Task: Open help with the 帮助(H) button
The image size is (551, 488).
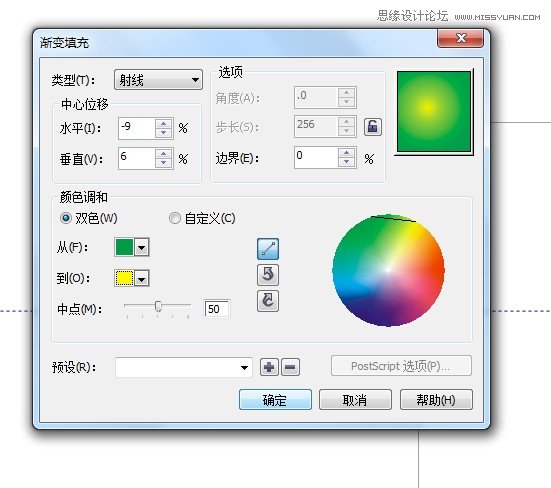Action: pyautogui.click(x=436, y=399)
